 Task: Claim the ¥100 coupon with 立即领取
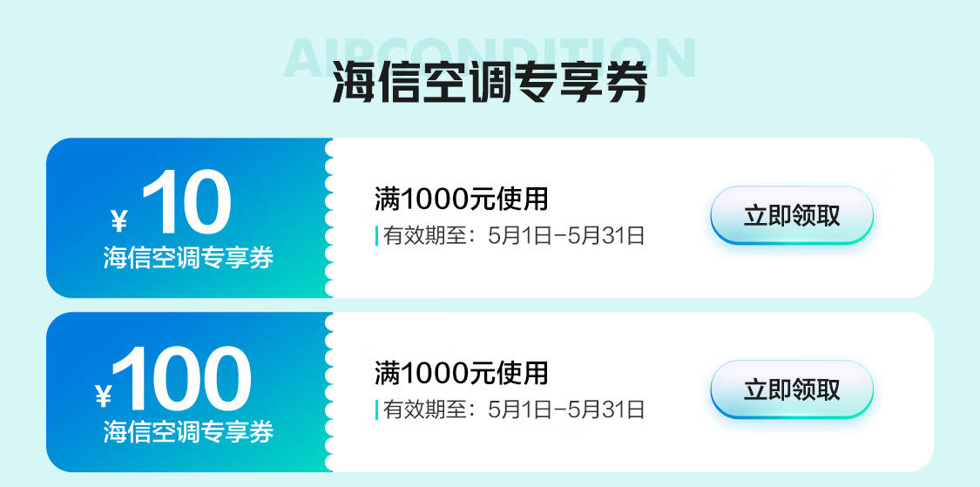pos(791,389)
